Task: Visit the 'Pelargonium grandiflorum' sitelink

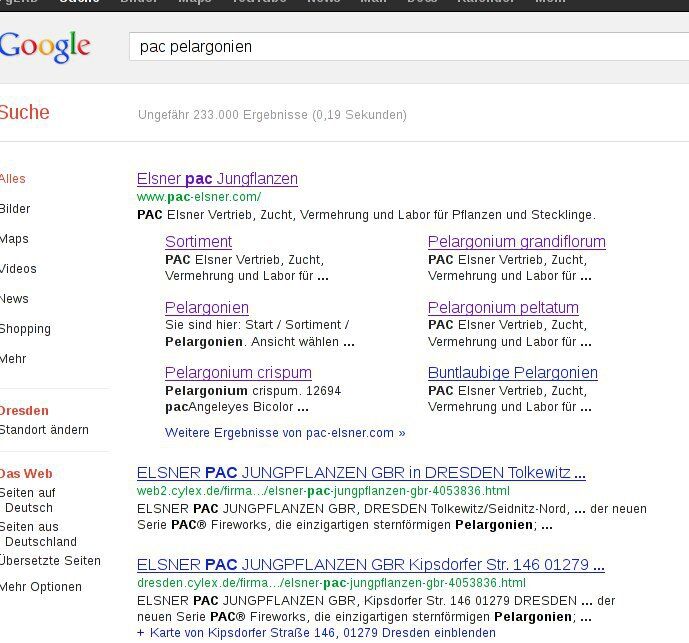Action: coord(516,242)
